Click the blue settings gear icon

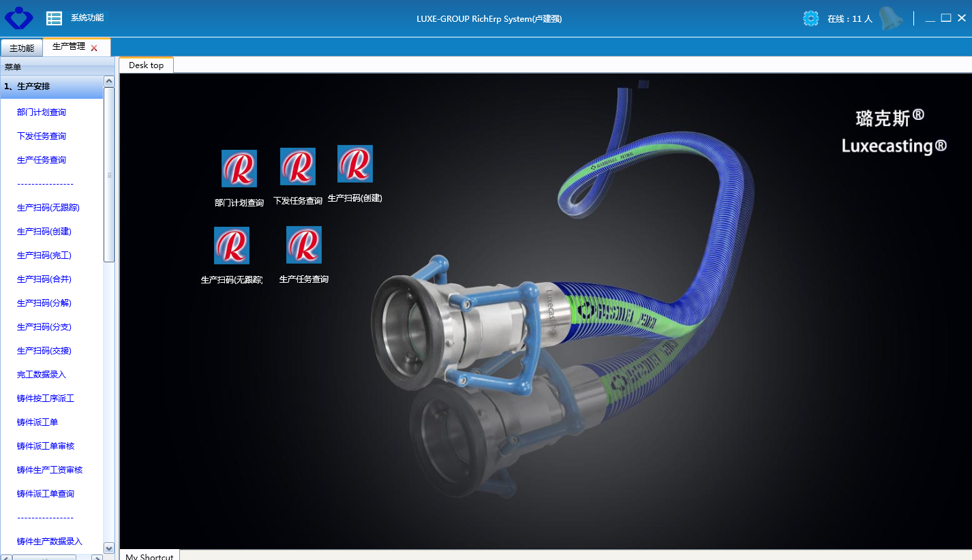click(x=810, y=18)
